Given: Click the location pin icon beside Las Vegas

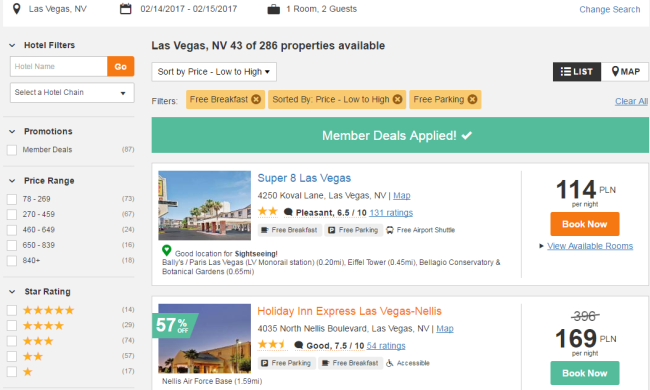Looking at the screenshot, I should [16, 9].
